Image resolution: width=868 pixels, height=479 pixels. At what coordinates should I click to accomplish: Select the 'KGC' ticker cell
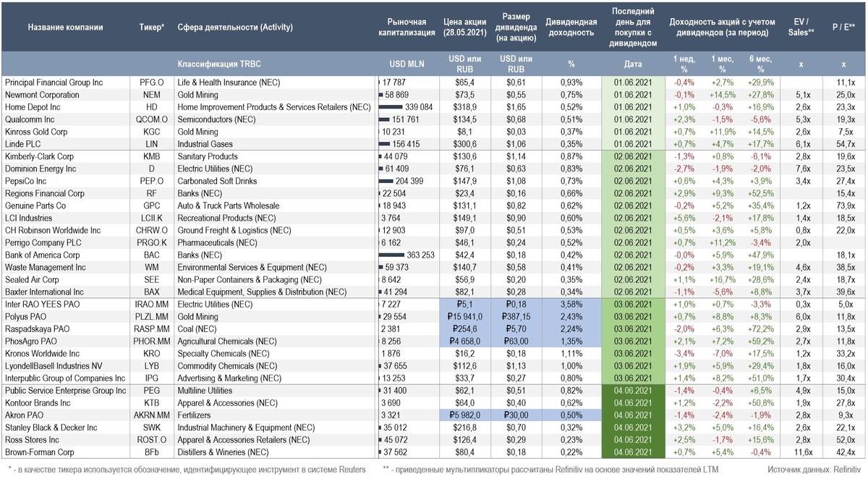[152, 132]
